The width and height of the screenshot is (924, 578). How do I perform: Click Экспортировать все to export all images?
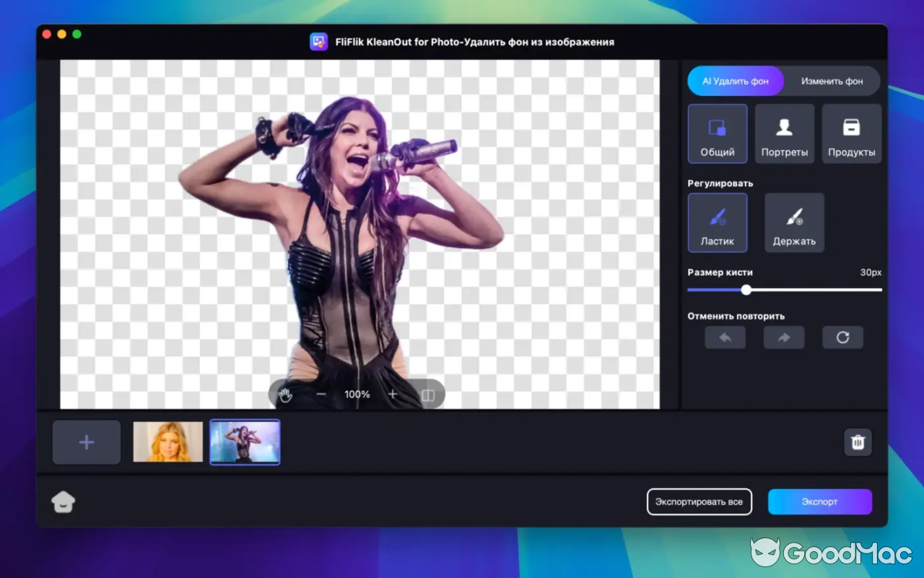pos(699,501)
